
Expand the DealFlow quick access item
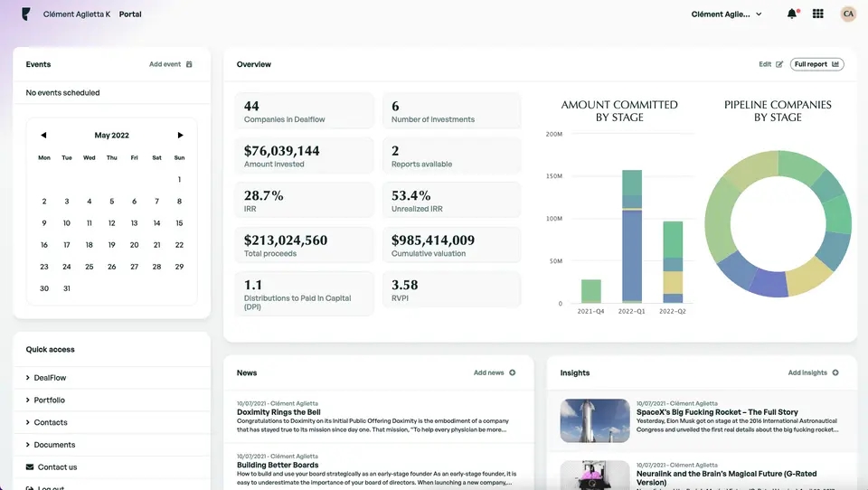tap(111, 378)
